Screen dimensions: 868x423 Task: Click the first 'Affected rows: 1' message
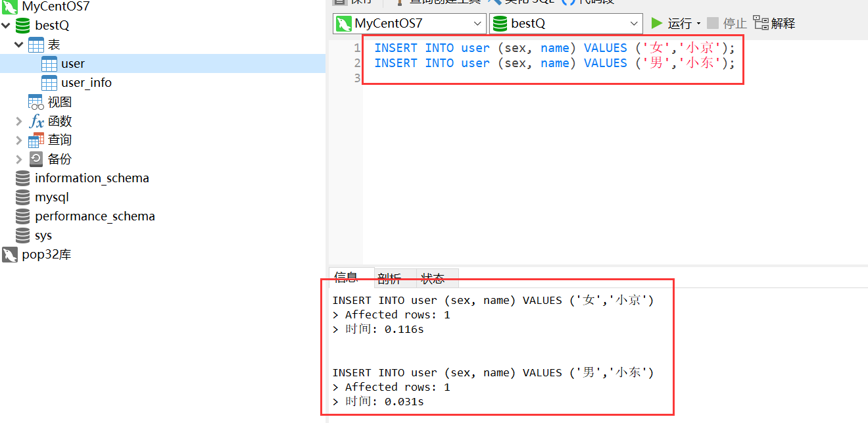[391, 314]
